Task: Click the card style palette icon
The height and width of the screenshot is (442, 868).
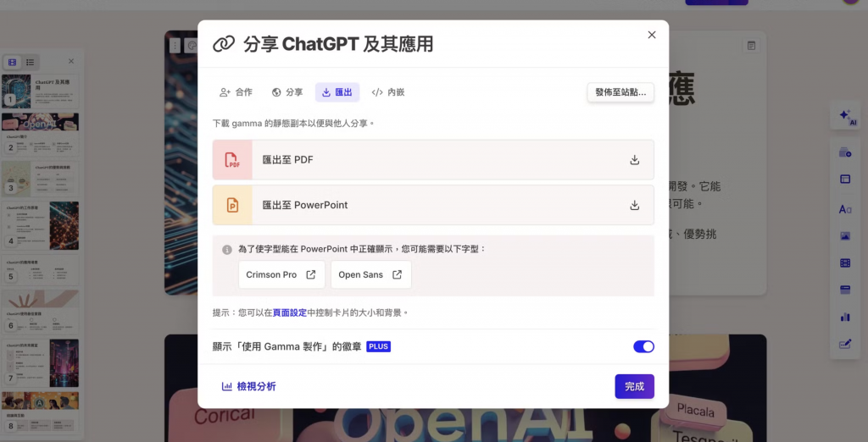Action: click(191, 46)
